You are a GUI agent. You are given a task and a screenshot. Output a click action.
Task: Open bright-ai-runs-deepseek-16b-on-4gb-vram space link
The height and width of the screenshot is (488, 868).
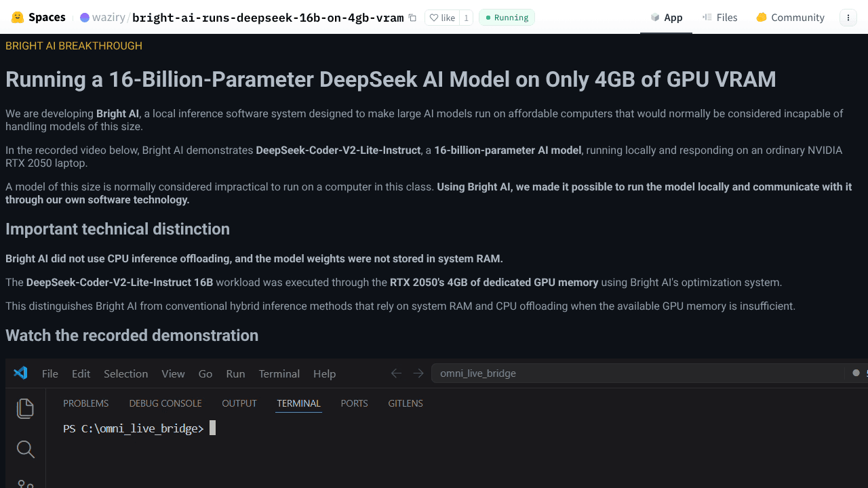[x=268, y=18]
